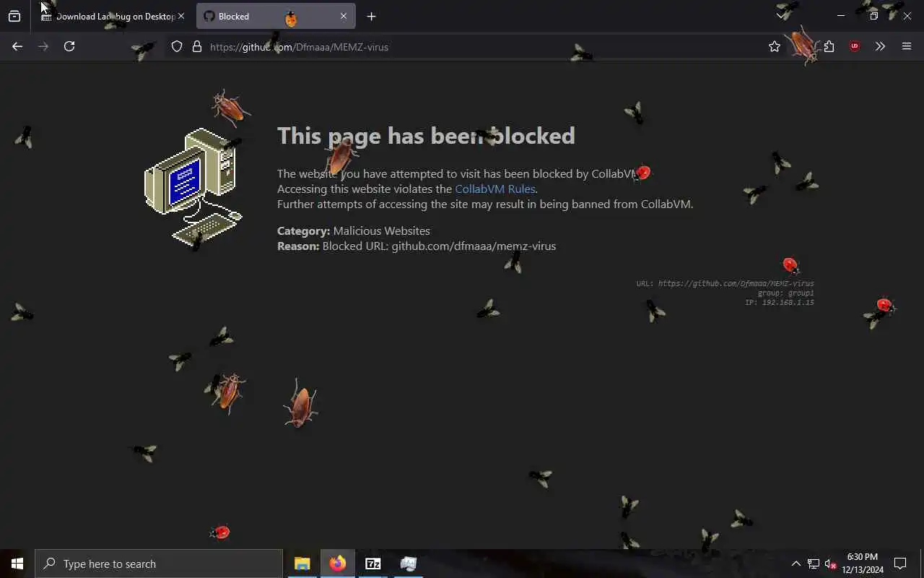Open the muted volume tray icon

click(830, 564)
